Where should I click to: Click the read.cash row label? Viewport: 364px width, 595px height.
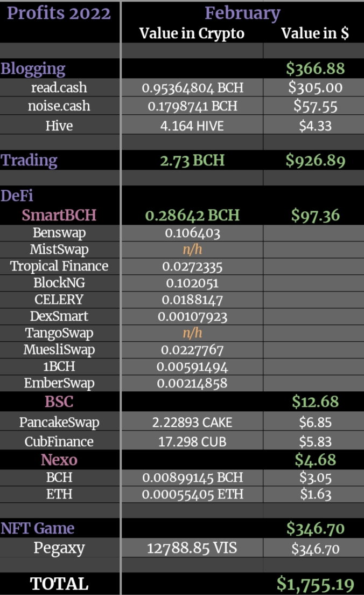click(x=59, y=88)
